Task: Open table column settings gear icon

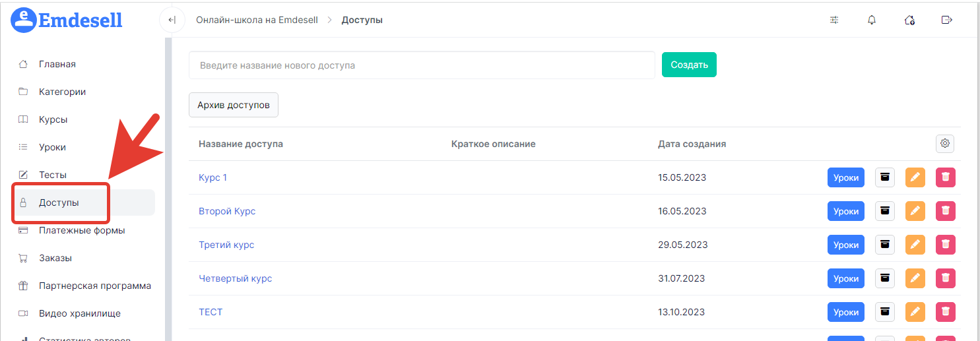Action: click(x=945, y=143)
